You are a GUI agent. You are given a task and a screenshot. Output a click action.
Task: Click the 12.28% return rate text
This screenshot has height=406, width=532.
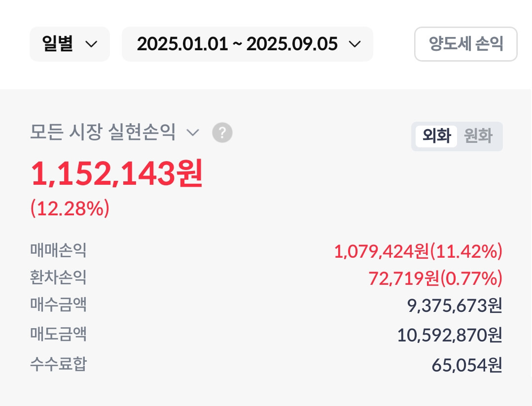coord(70,208)
